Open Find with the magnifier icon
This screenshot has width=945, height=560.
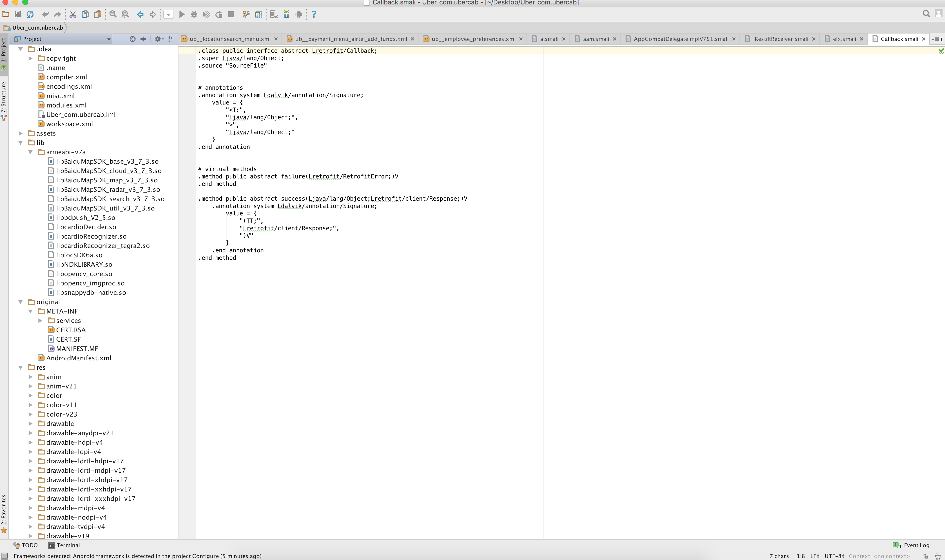click(x=113, y=14)
